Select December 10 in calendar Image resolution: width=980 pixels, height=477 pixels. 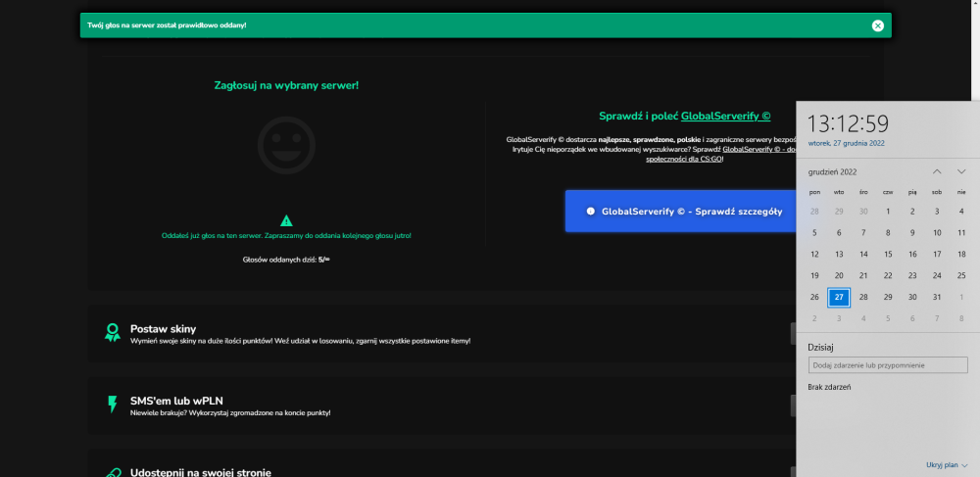coord(937,233)
